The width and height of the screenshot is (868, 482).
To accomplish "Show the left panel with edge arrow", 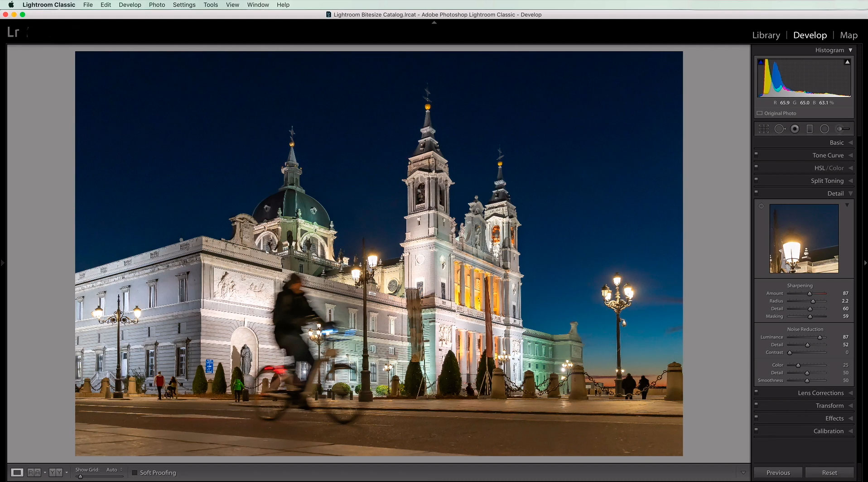I will click(x=2, y=262).
